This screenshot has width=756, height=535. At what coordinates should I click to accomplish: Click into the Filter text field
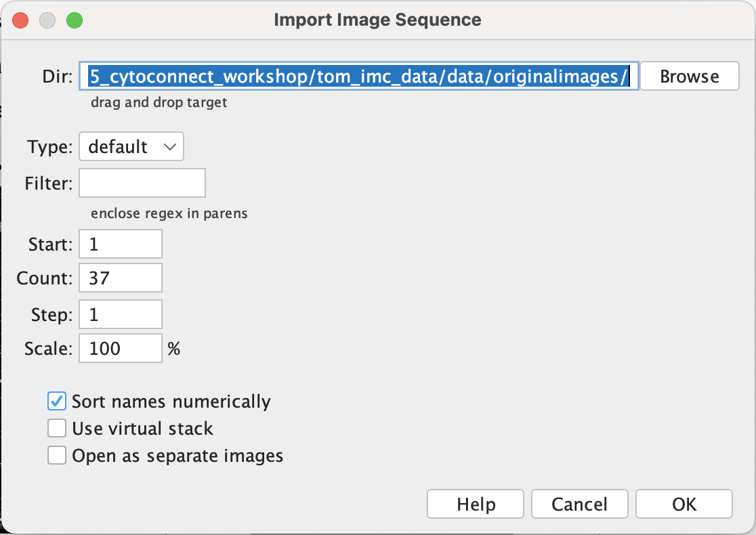(142, 183)
